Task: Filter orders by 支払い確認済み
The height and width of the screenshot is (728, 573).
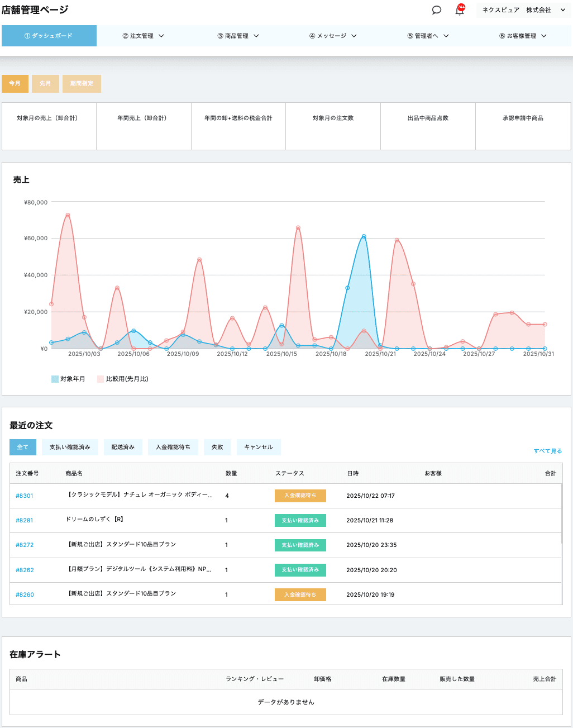Action: coord(70,447)
